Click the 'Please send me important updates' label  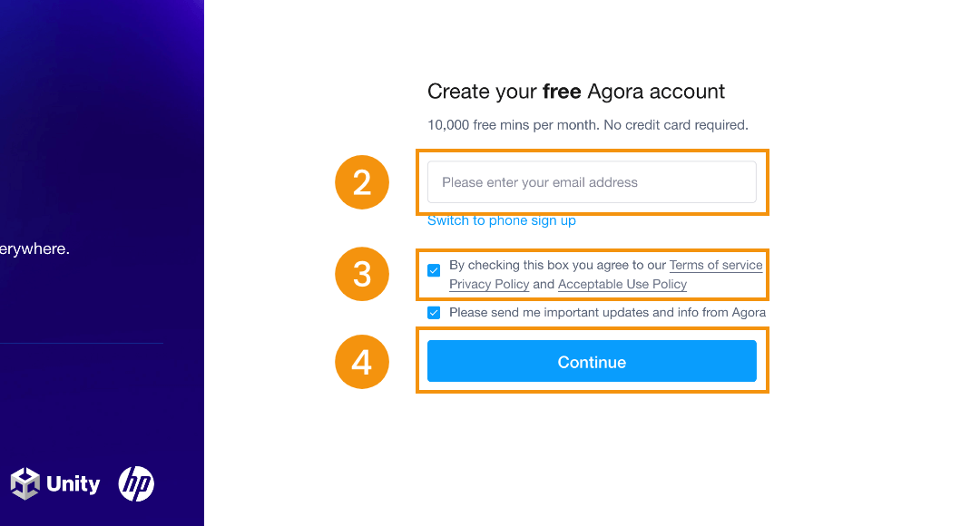pyautogui.click(x=607, y=312)
